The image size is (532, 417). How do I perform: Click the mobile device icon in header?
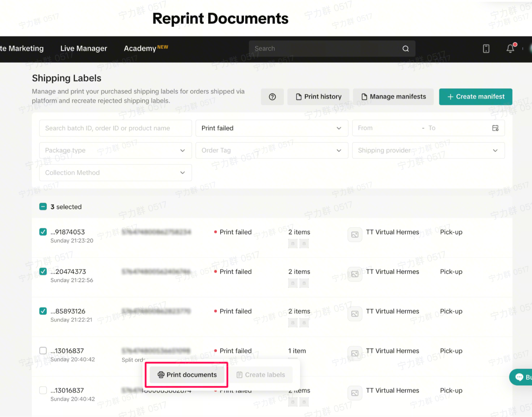486,48
